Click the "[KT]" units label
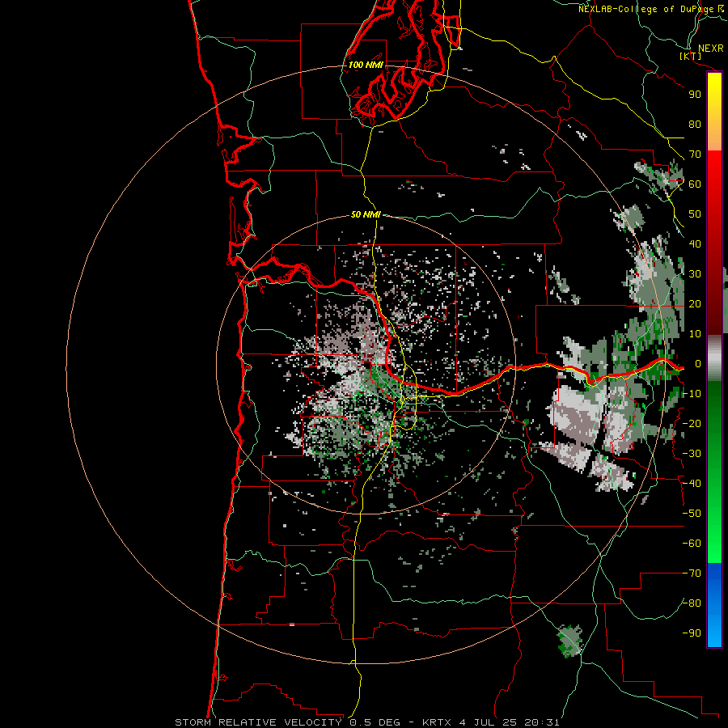 (x=691, y=56)
